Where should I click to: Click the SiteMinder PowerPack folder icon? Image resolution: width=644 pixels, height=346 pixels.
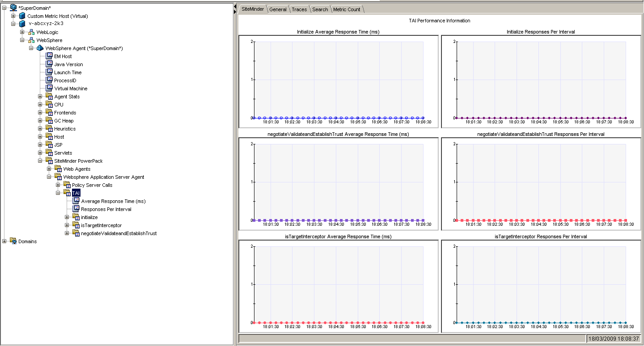[x=49, y=160]
